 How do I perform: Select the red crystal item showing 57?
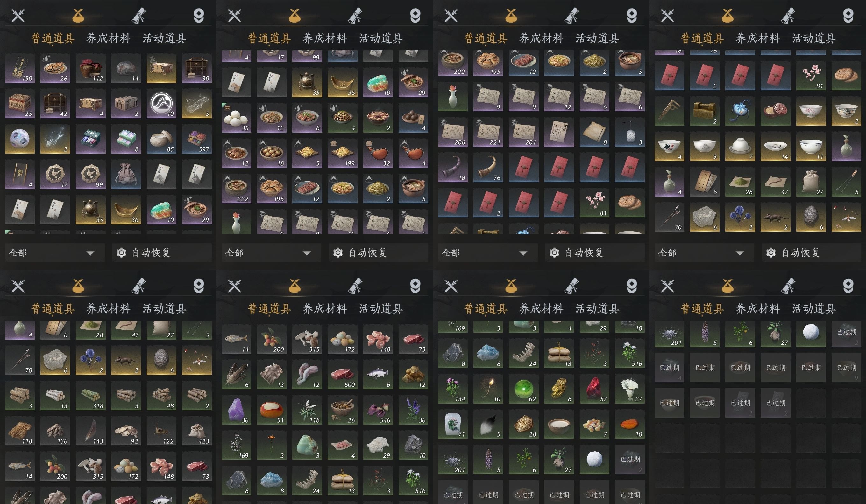pos(594,389)
